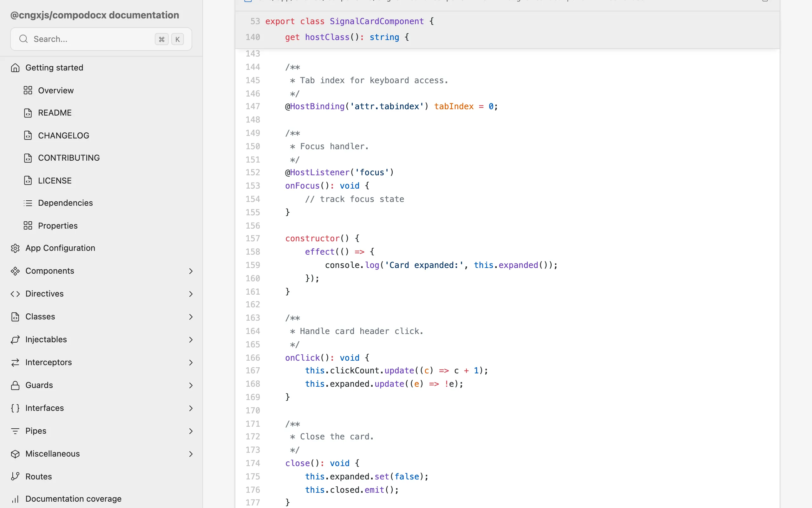Click the Miscellaneous box icon
Screen dimensions: 812x508
pos(15,454)
